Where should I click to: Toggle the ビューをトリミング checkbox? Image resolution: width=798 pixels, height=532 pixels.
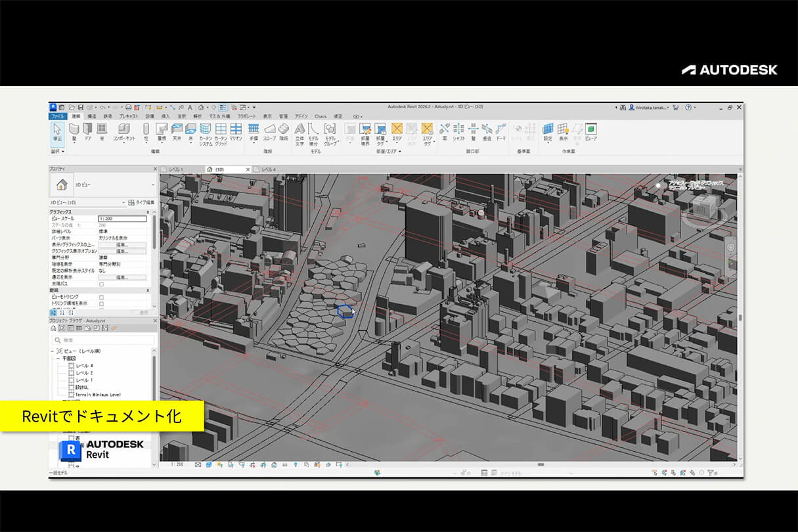click(x=101, y=298)
